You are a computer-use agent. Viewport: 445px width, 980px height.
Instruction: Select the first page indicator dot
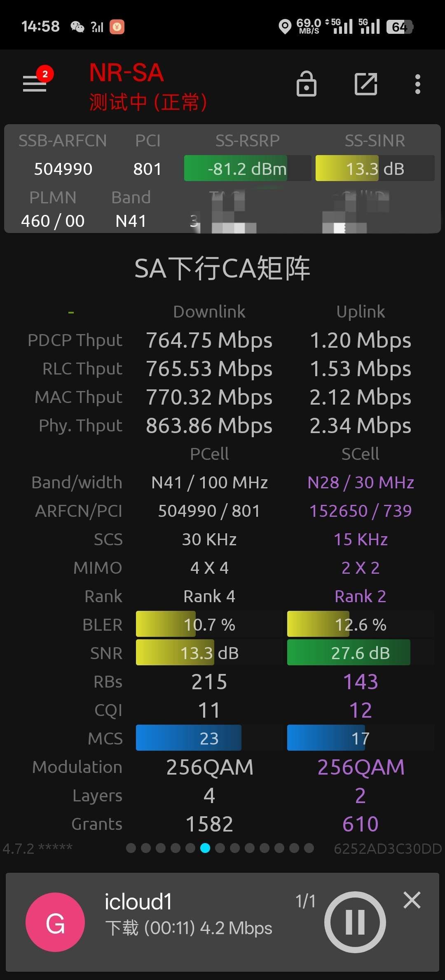131,848
